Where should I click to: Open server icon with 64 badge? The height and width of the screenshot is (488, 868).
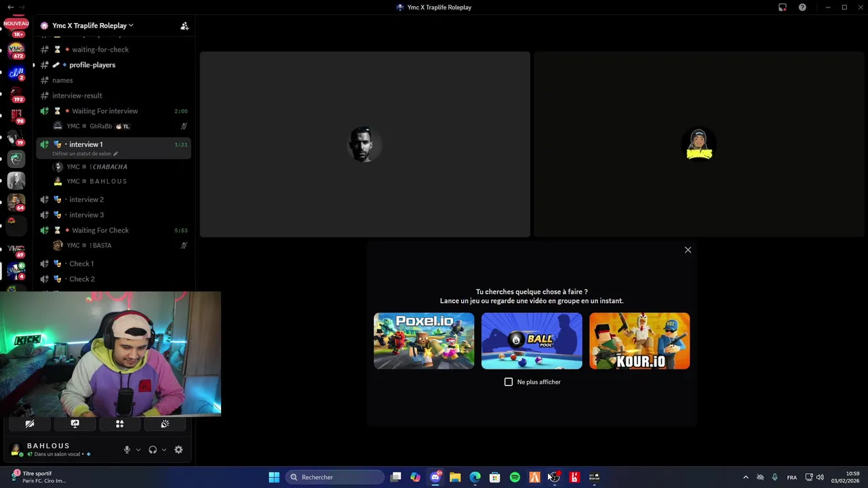coord(16,203)
